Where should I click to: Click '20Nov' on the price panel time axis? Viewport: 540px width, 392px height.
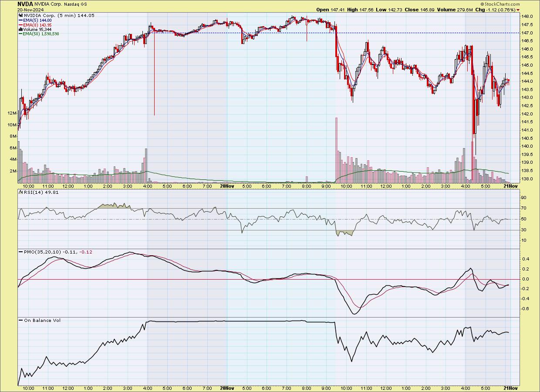pos(227,186)
